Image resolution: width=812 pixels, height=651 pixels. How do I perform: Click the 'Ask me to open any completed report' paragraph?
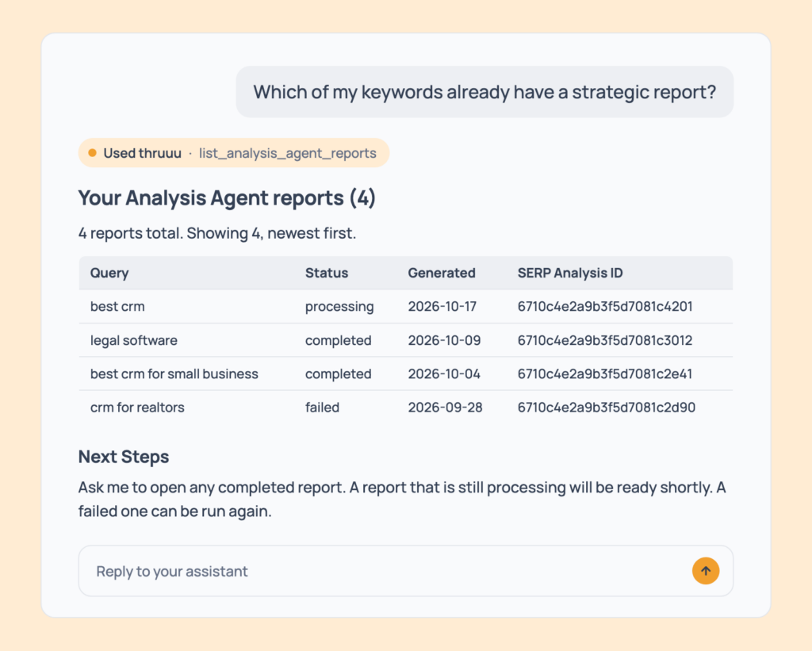tap(402, 500)
